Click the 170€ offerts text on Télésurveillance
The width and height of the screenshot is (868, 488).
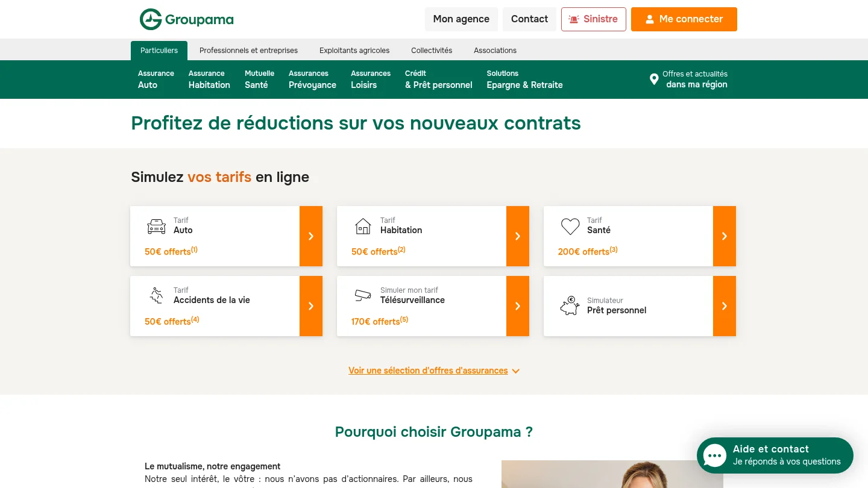(x=380, y=321)
